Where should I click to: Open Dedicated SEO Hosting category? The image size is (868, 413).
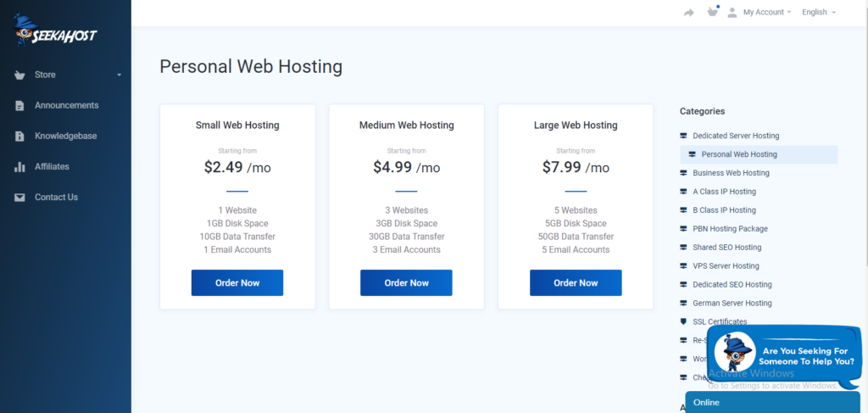tap(732, 285)
